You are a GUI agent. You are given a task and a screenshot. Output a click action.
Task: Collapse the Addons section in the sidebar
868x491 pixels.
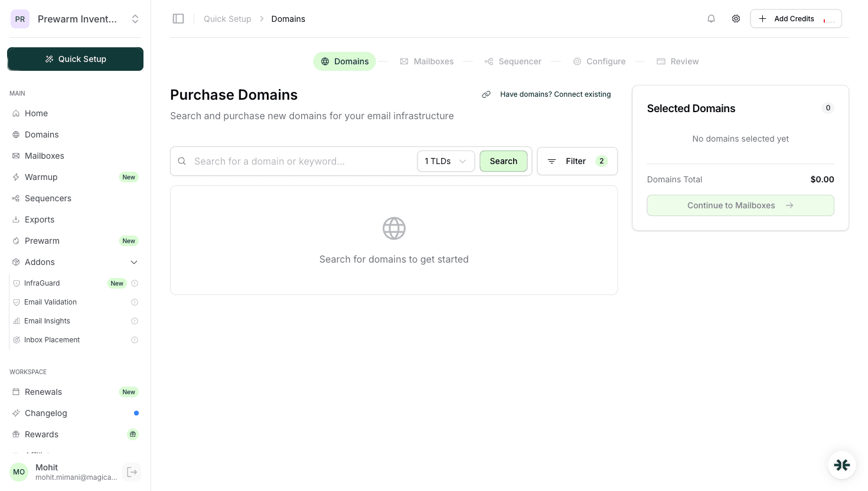[134, 262]
